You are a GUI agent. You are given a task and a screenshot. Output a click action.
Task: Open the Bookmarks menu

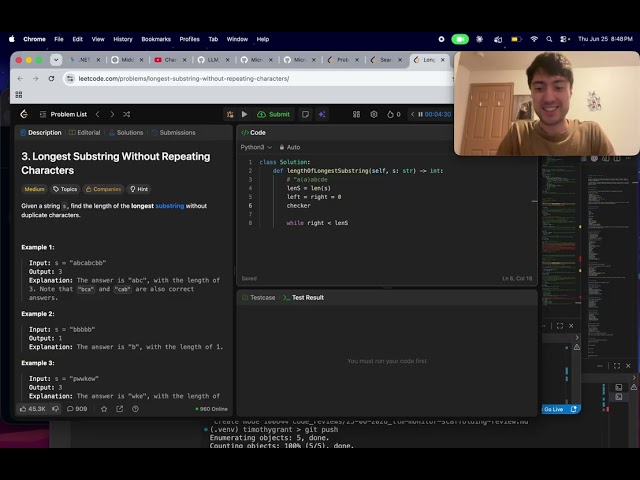click(156, 39)
